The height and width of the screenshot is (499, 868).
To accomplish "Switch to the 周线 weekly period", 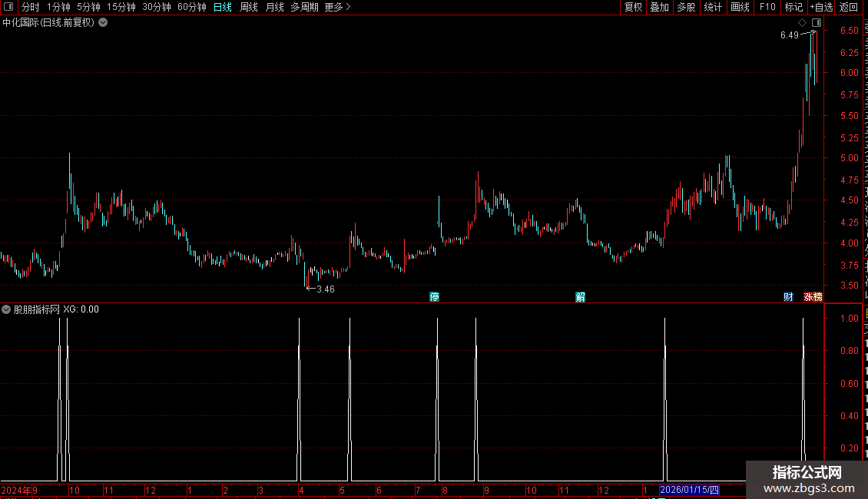I will pos(249,7).
